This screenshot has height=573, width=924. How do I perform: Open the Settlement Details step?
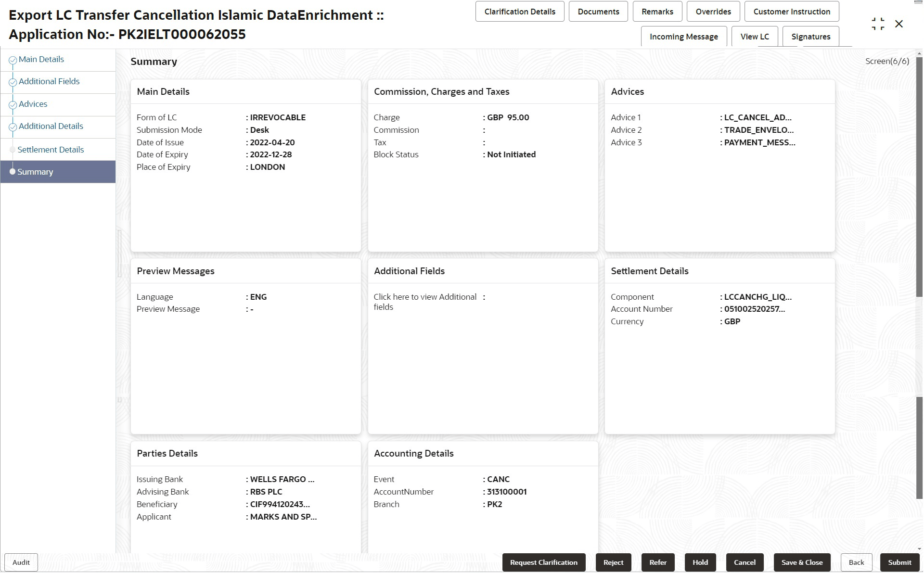coord(51,150)
